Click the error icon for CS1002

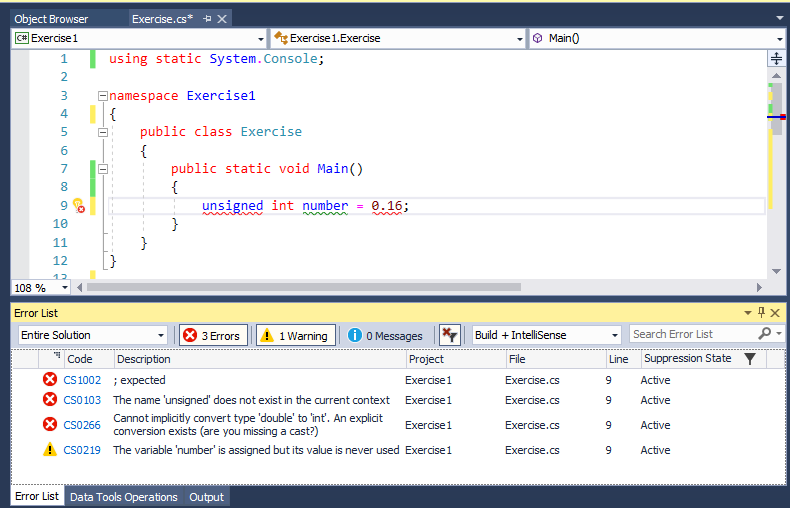click(x=49, y=379)
